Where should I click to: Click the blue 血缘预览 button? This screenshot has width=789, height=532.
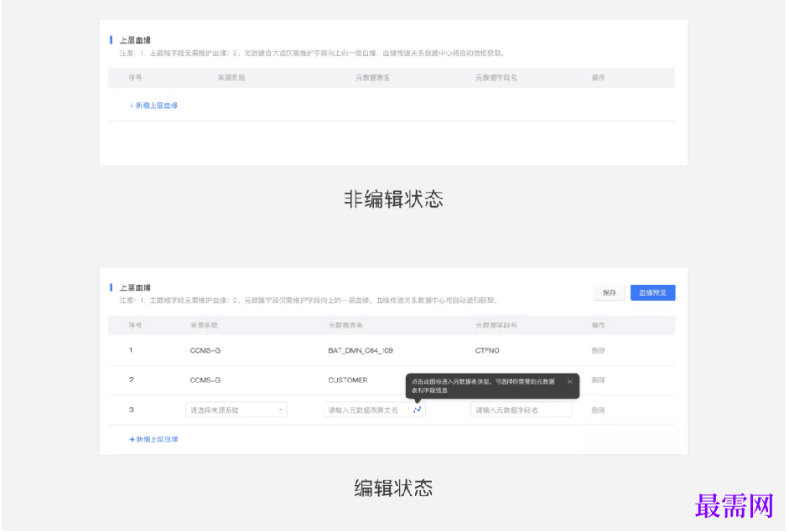pyautogui.click(x=652, y=292)
